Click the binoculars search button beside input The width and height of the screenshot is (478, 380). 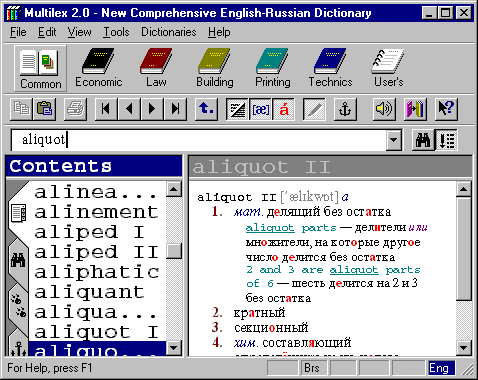click(423, 140)
